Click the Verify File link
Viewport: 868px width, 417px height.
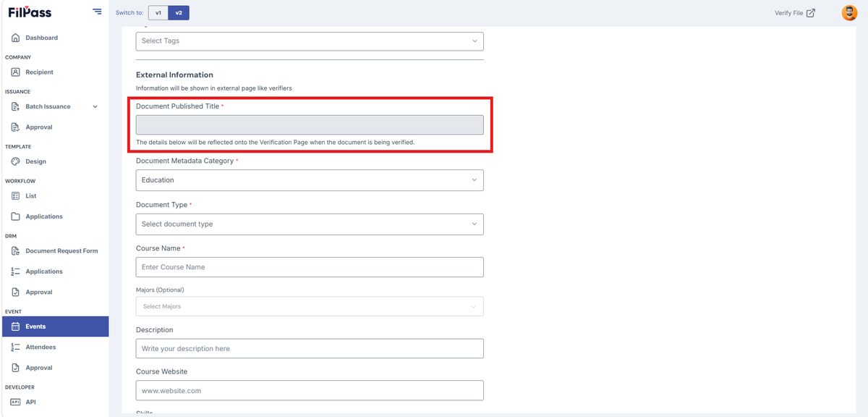tap(795, 12)
